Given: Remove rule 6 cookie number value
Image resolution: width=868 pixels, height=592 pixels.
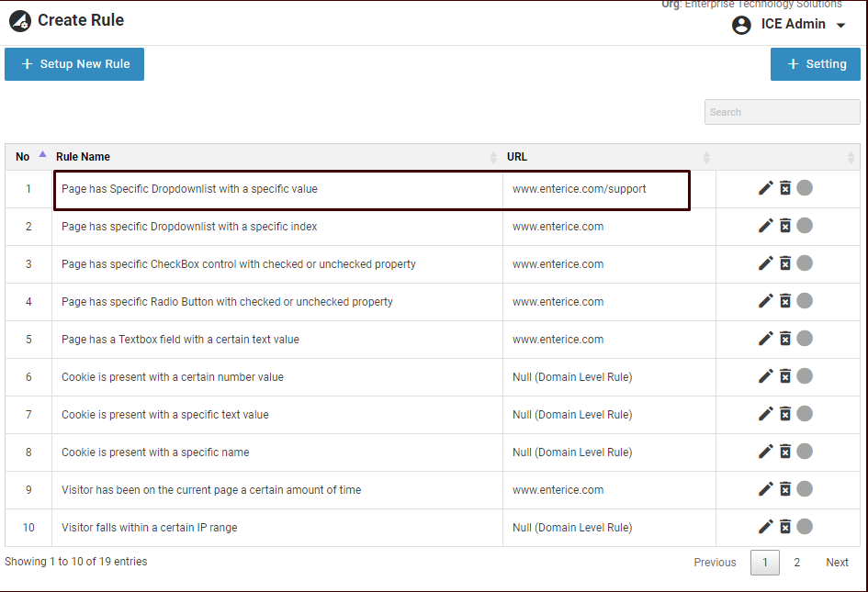Looking at the screenshot, I should tap(785, 376).
